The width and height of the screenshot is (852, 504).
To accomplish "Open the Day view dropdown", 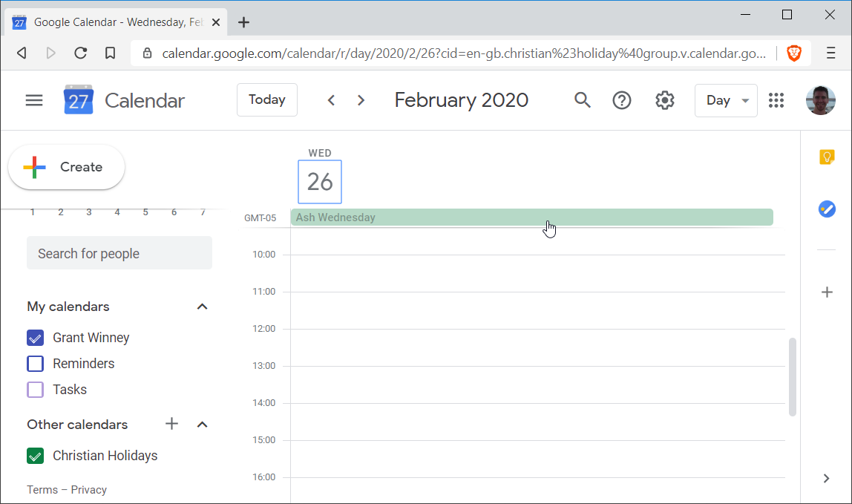I will (x=726, y=100).
